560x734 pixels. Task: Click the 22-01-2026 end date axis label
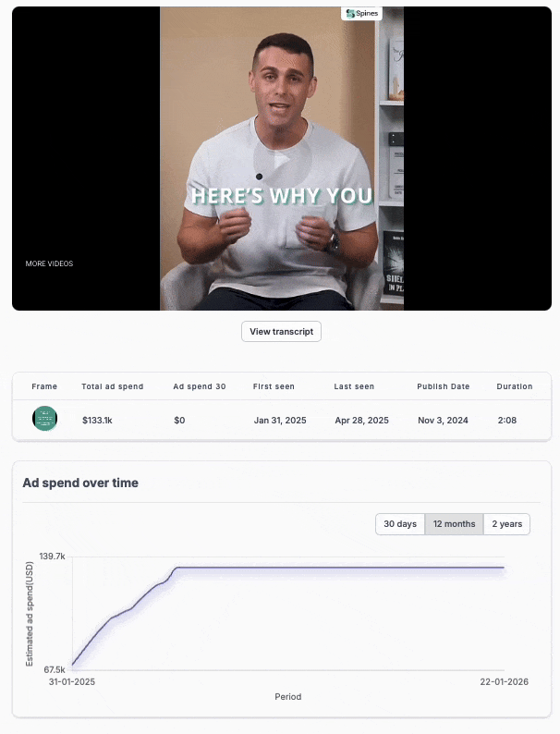click(504, 681)
